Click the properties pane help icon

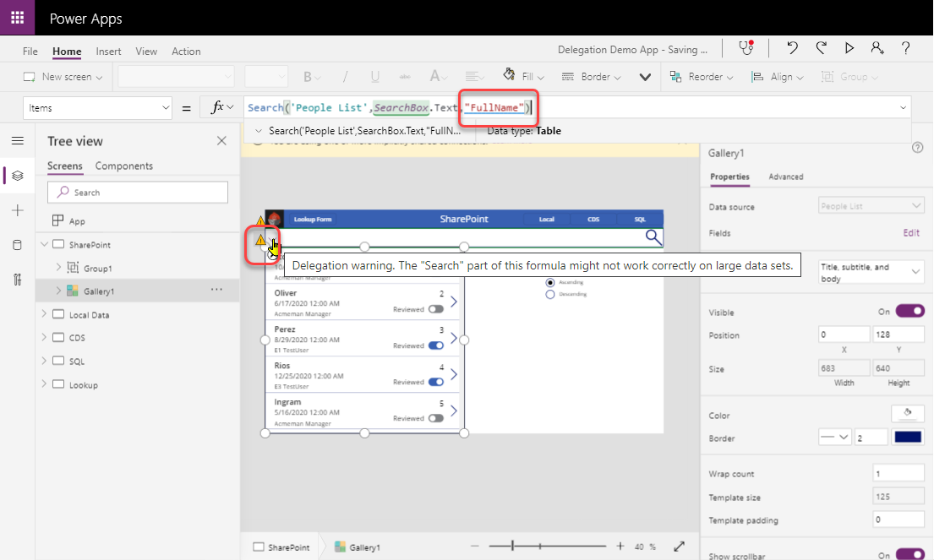[917, 148]
